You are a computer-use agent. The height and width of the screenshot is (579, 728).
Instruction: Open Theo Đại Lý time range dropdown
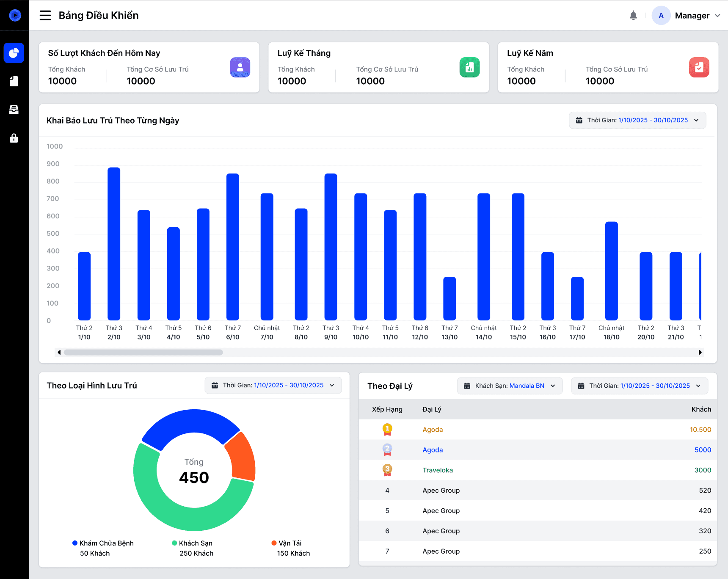click(639, 386)
